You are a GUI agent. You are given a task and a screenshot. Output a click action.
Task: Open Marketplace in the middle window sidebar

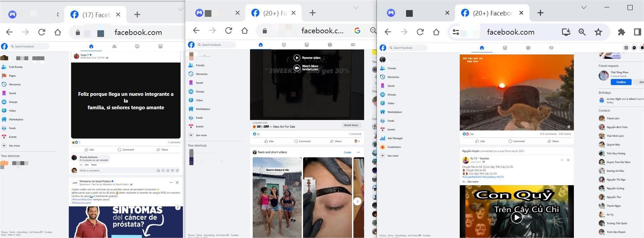tap(203, 109)
